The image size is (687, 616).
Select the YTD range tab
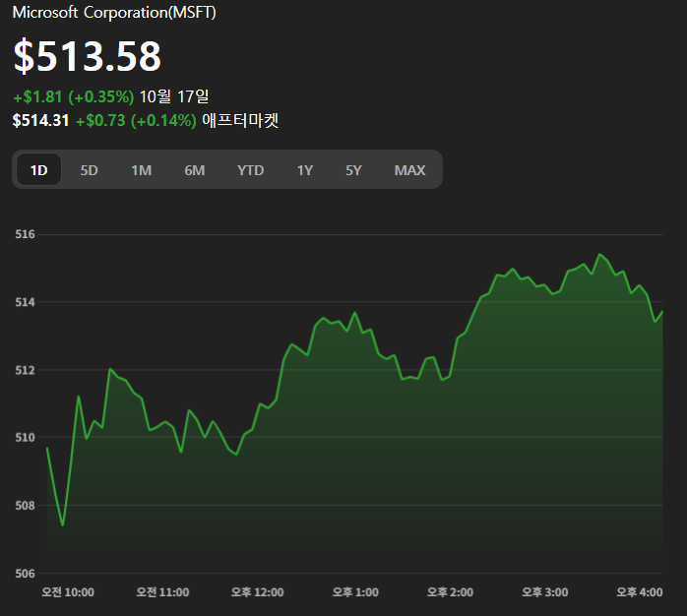point(251,170)
